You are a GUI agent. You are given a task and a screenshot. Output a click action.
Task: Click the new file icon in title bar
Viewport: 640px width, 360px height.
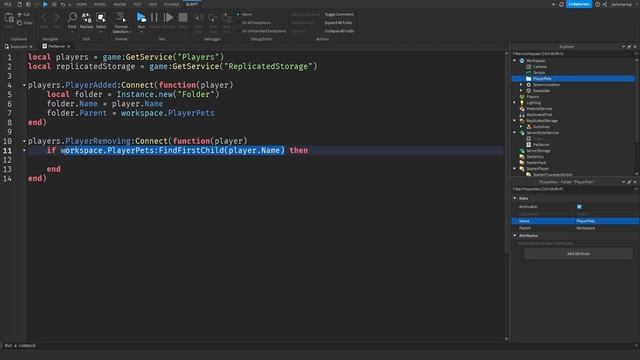(x=19, y=4)
